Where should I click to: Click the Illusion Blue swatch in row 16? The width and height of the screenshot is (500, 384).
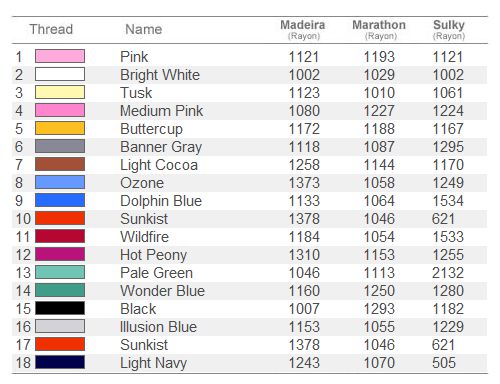tap(60, 326)
